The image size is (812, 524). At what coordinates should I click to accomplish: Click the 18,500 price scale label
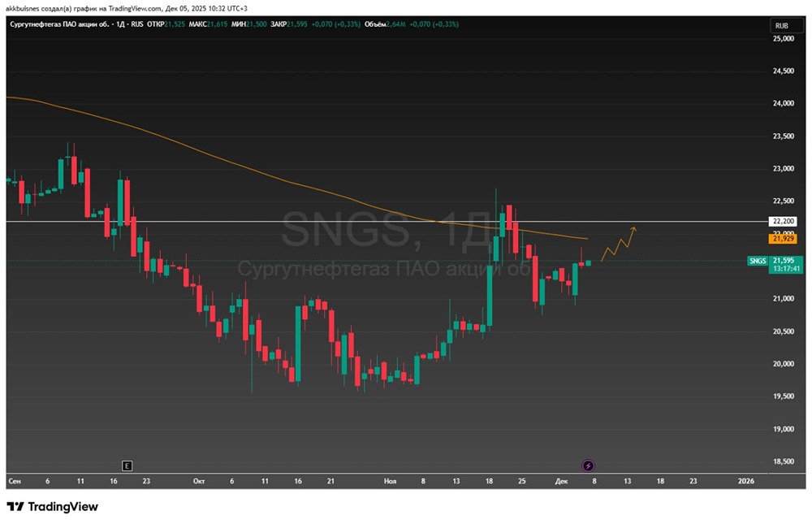[783, 461]
